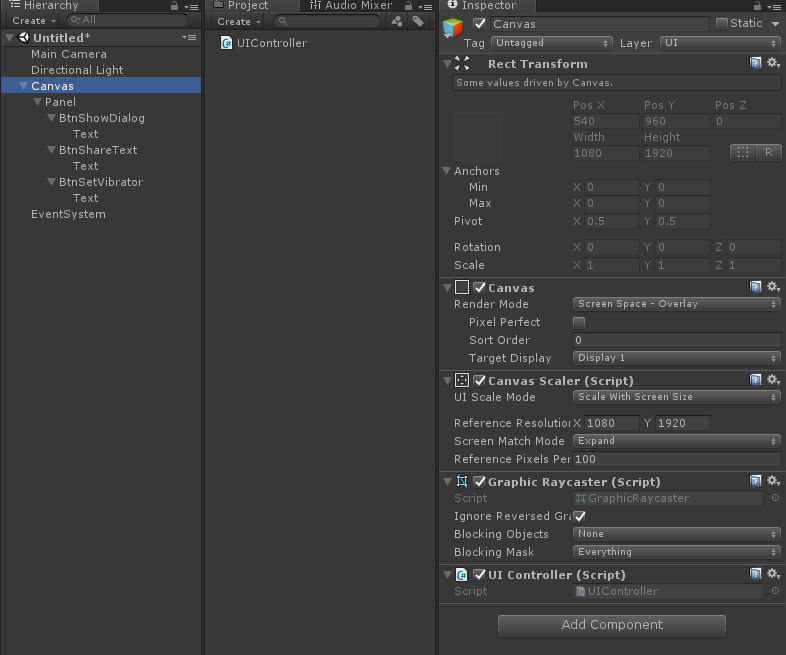Image resolution: width=786 pixels, height=655 pixels.
Task: Click the Canvas Scaler gear settings icon
Action: pos(773,380)
